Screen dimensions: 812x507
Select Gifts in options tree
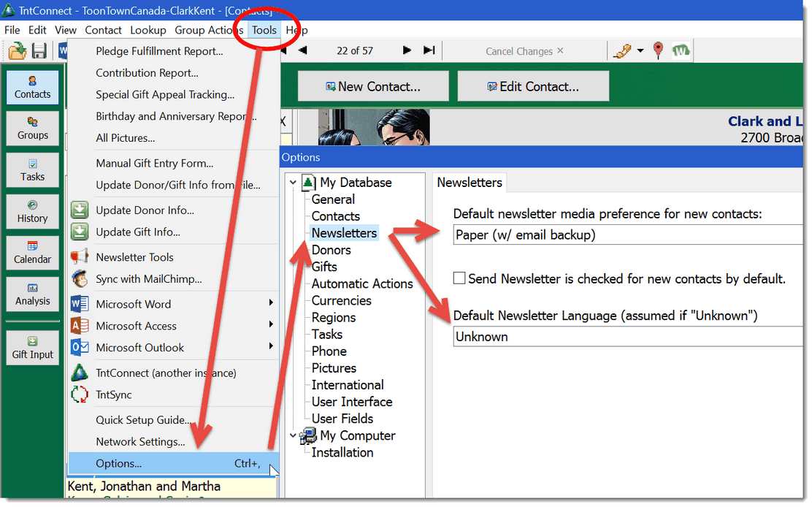point(324,267)
